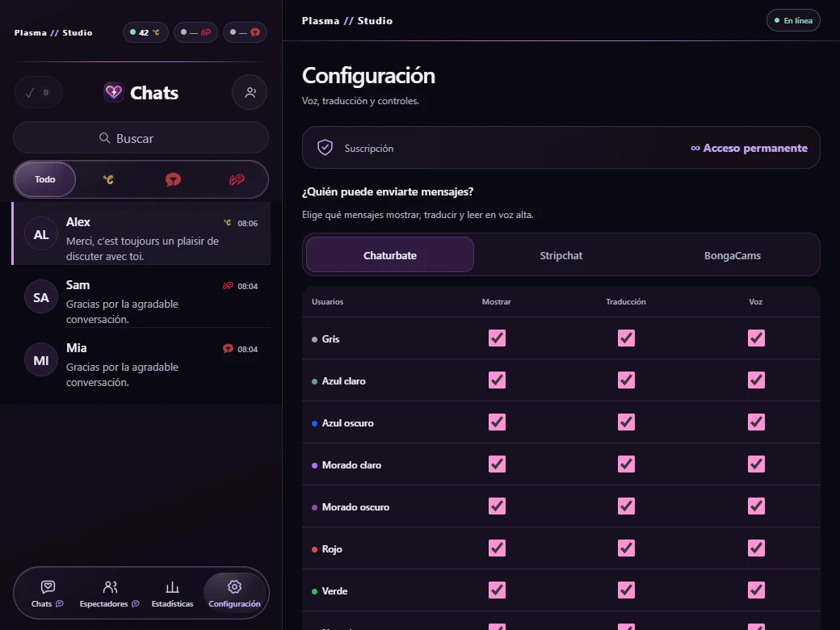
Task: Click platform icon on Alex's chat row
Action: click(227, 222)
